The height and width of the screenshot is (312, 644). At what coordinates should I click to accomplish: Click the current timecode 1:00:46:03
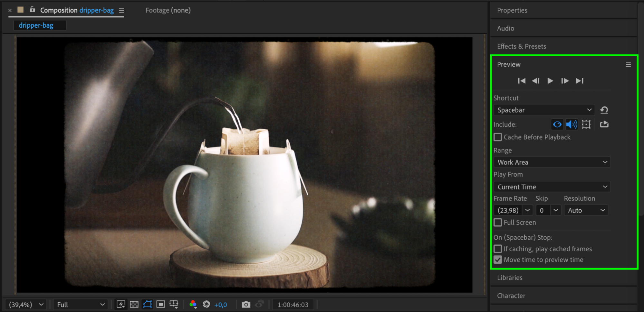(x=293, y=305)
